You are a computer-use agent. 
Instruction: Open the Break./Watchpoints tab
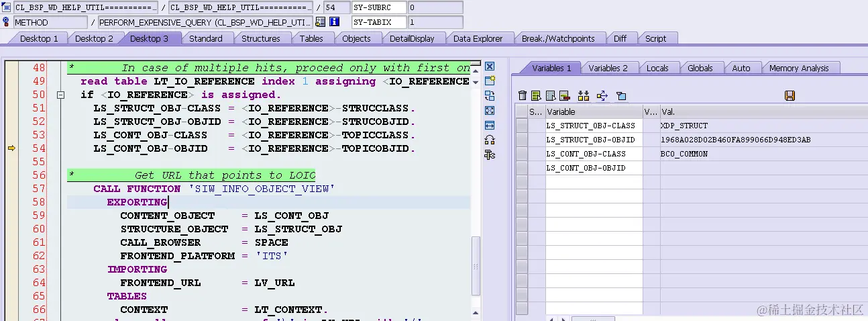558,38
